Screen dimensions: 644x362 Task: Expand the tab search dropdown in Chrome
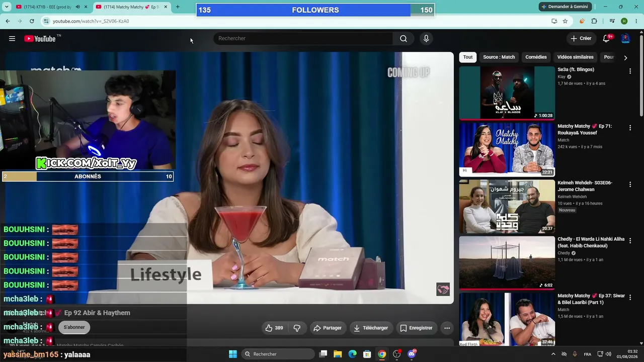(x=8, y=7)
